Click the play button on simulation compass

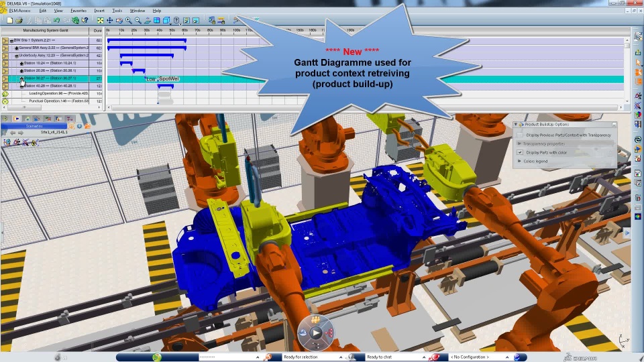point(315,333)
